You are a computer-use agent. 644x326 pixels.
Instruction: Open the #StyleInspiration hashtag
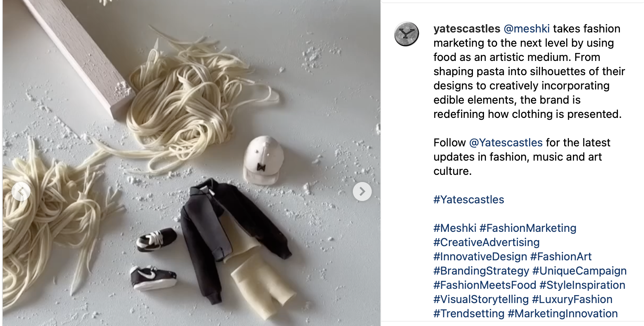tap(582, 285)
